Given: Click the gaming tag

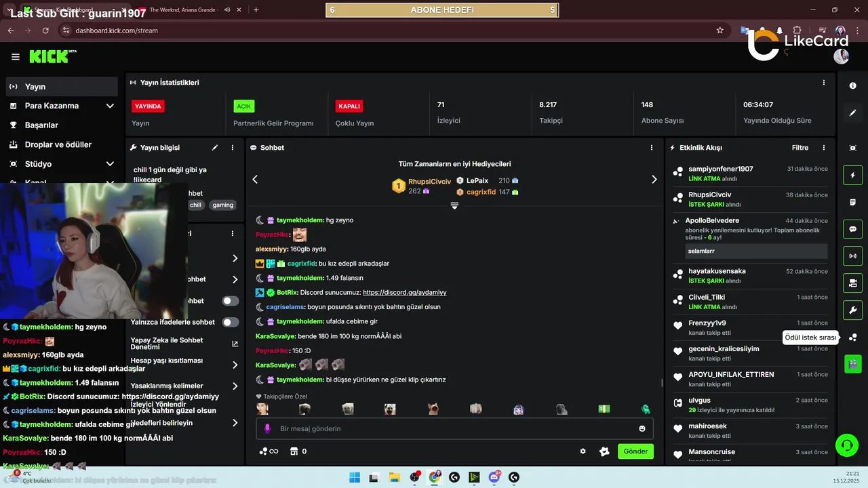Looking at the screenshot, I should coord(222,205).
